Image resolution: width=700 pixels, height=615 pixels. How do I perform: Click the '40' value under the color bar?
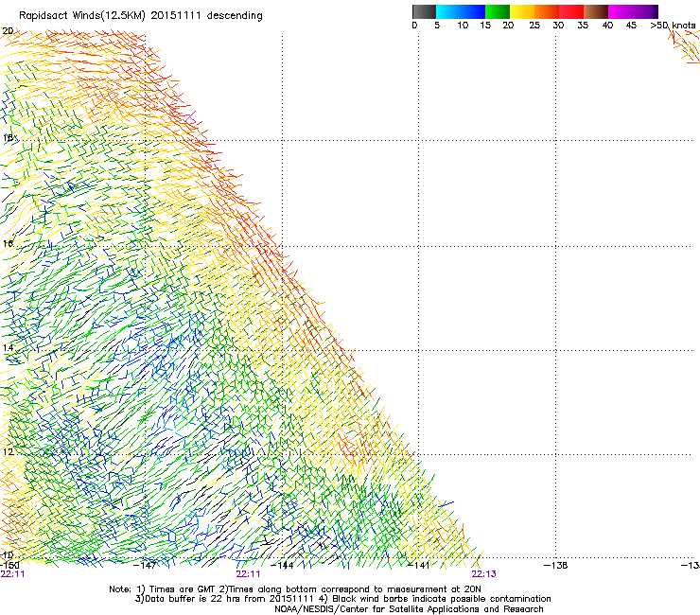[x=607, y=26]
